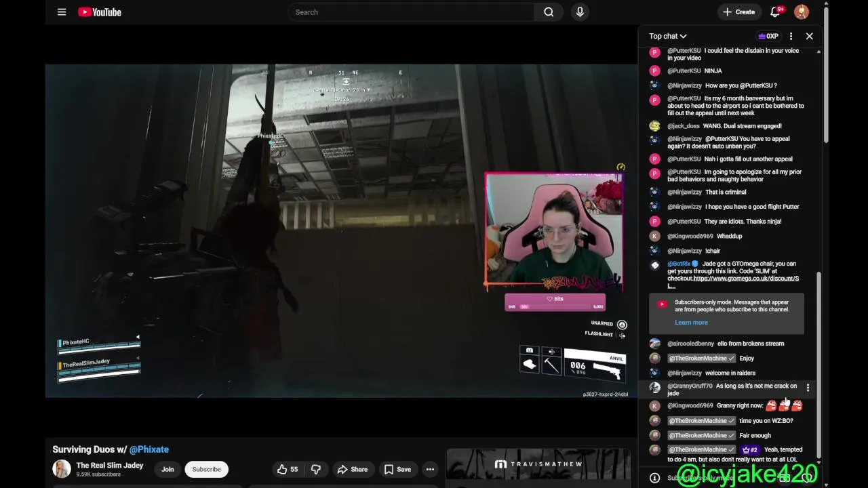Click the @Phixate link in title
Image resolution: width=868 pixels, height=488 pixels.
149,449
